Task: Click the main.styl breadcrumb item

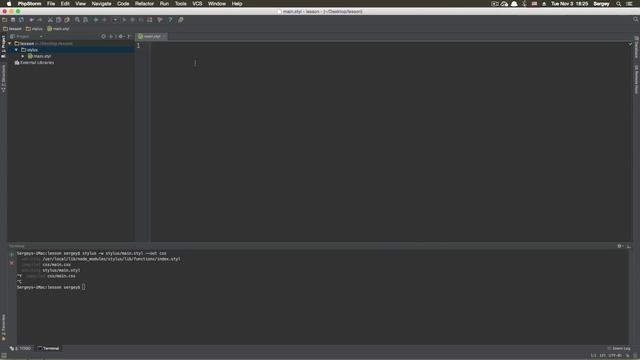Action: [58, 29]
